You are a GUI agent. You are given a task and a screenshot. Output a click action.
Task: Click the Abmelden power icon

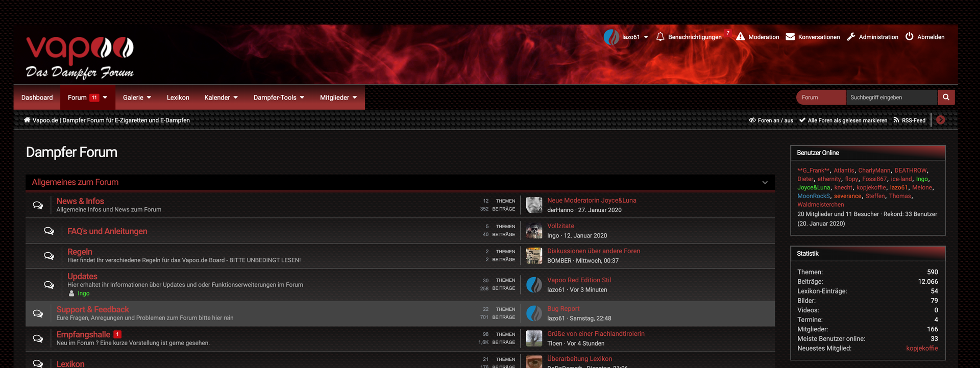pos(910,36)
